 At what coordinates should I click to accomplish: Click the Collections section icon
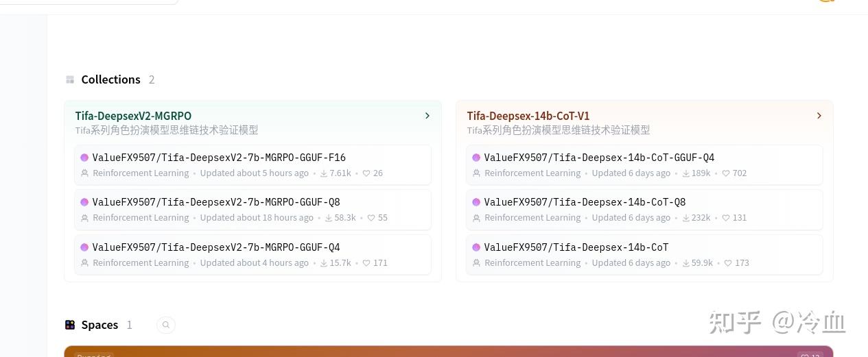pyautogui.click(x=70, y=79)
